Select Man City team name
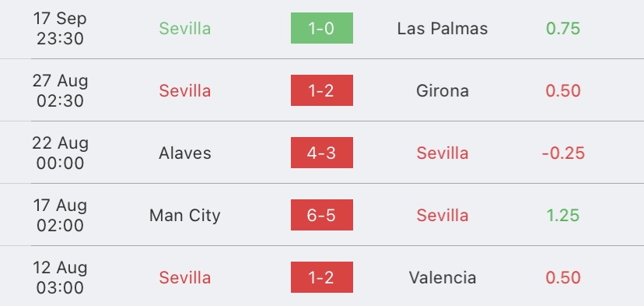Viewport: 644px width, 306px height. 185,216
